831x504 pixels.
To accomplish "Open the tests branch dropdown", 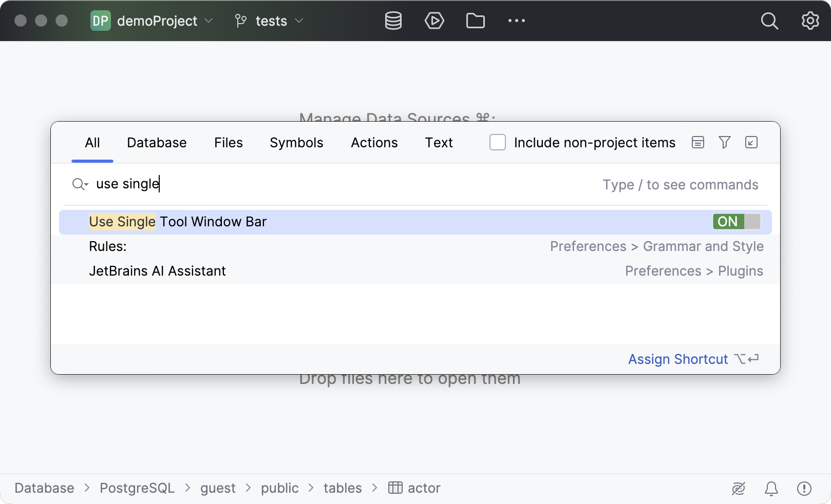I will coord(269,21).
